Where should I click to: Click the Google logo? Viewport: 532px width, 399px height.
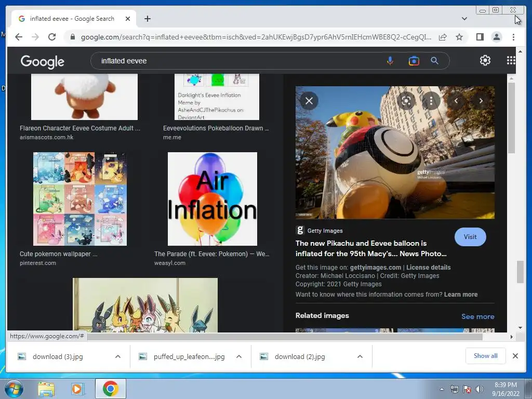43,61
